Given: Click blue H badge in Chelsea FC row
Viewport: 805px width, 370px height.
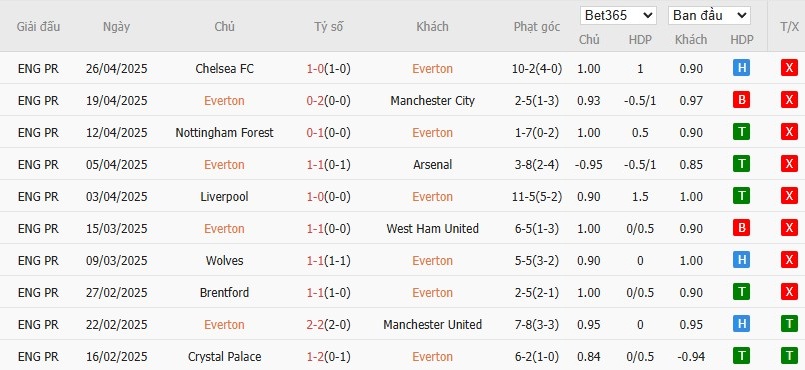Looking at the screenshot, I should [x=741, y=68].
